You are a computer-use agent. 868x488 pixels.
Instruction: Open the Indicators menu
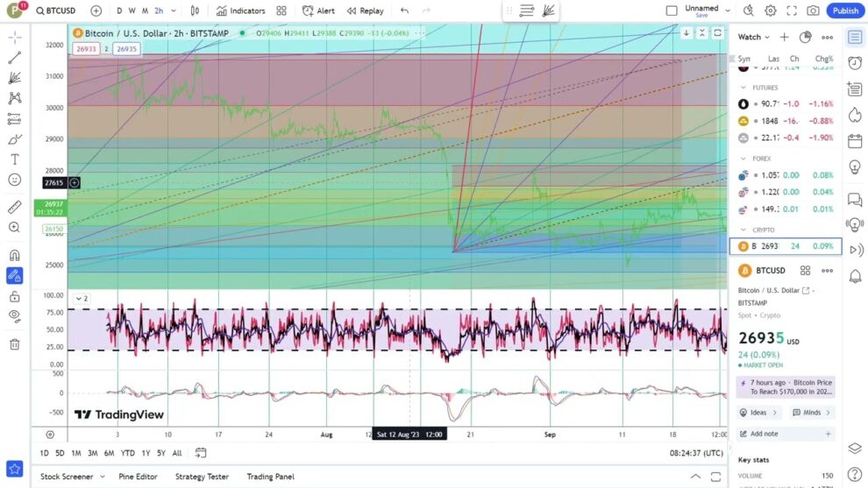pyautogui.click(x=240, y=11)
